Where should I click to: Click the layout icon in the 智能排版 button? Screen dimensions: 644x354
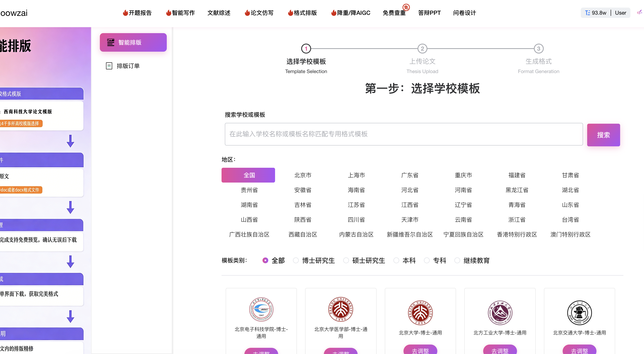pos(111,42)
